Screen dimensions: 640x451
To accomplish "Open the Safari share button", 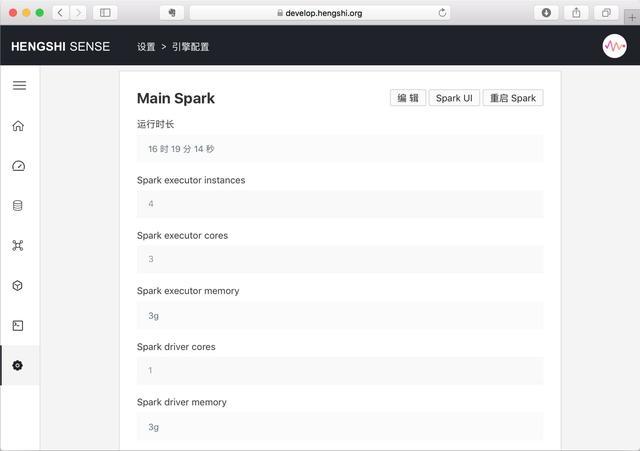I will point(576,13).
